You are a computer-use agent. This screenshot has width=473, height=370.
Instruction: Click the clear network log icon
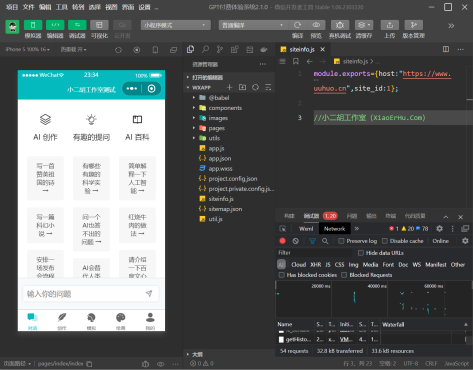(x=296, y=241)
